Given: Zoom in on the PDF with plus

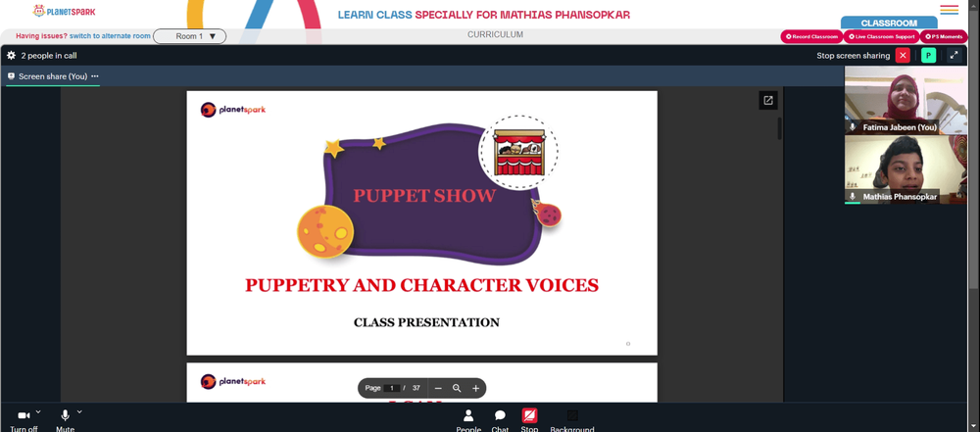Looking at the screenshot, I should [475, 388].
